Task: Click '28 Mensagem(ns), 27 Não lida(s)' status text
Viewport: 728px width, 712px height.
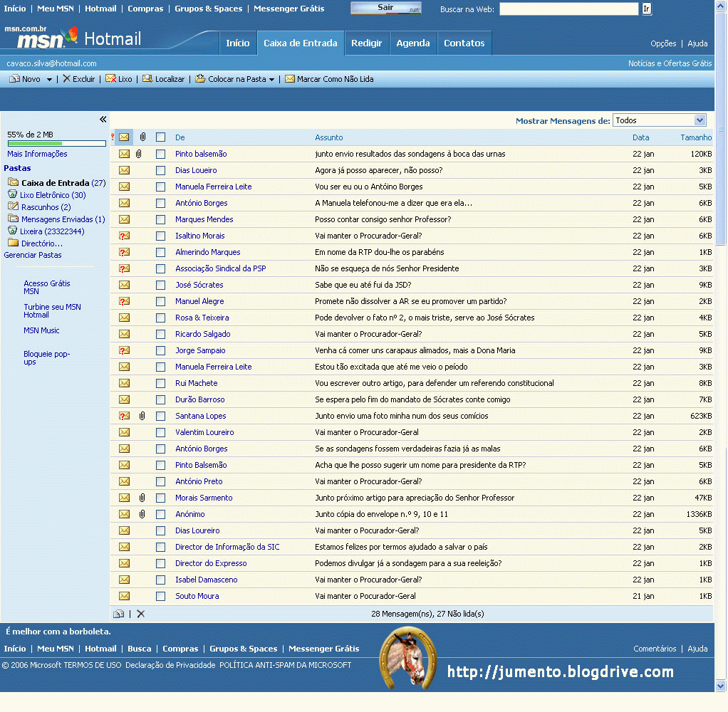Action: click(x=427, y=614)
